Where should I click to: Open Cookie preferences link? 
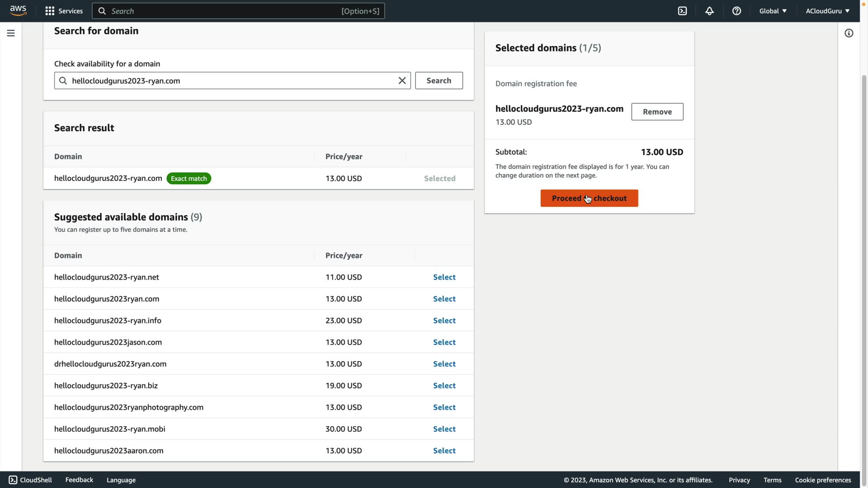(x=823, y=480)
